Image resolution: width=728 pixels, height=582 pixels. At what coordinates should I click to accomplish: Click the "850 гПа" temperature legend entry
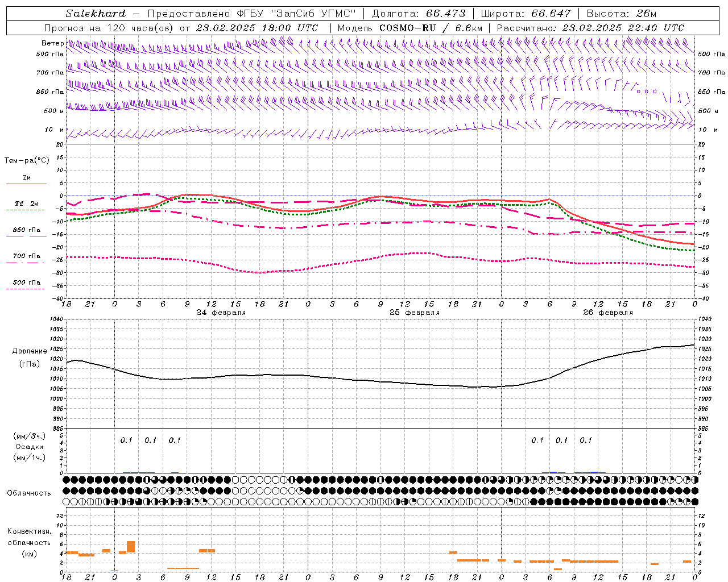27,230
